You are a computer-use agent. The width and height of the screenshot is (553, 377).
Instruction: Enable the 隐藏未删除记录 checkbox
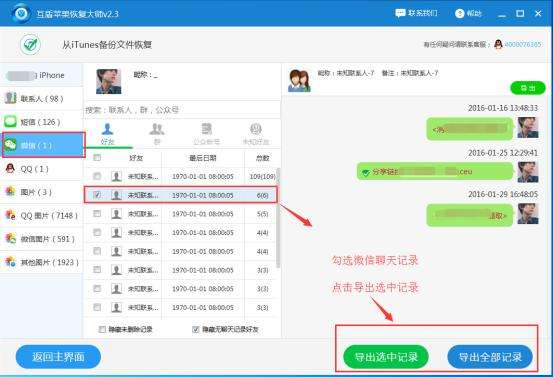[102, 329]
